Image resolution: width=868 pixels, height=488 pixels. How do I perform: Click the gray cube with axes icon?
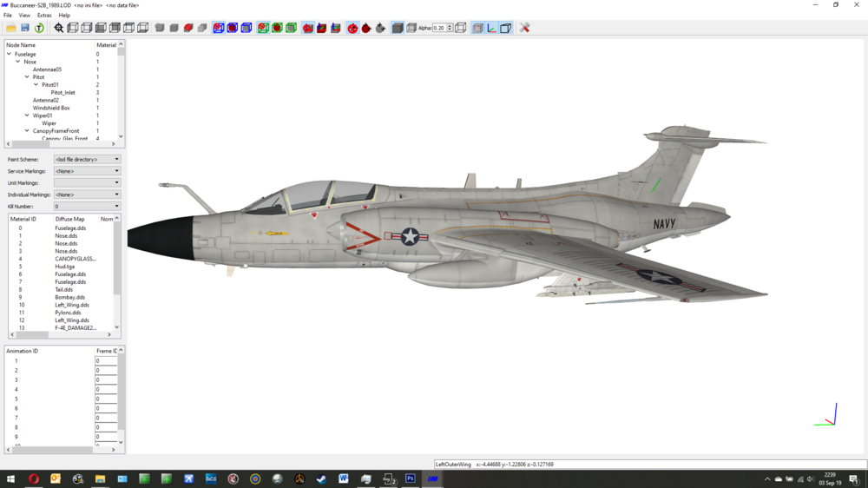(335, 28)
